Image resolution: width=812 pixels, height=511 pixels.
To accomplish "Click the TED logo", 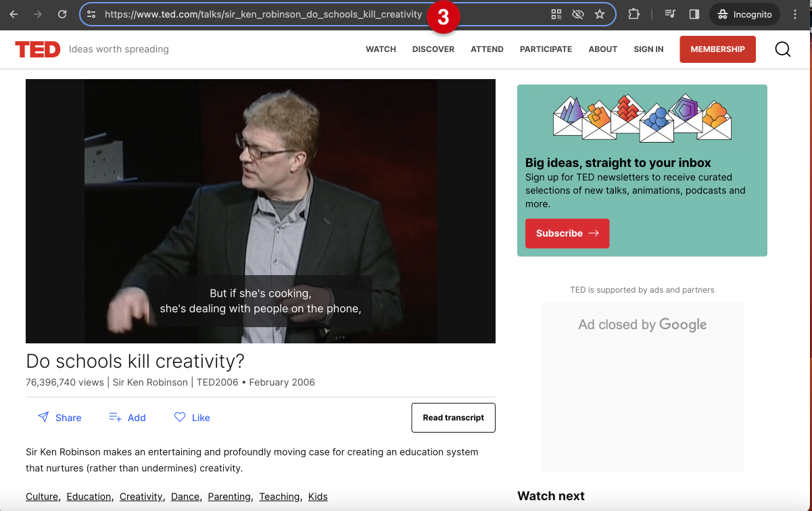I will (38, 49).
